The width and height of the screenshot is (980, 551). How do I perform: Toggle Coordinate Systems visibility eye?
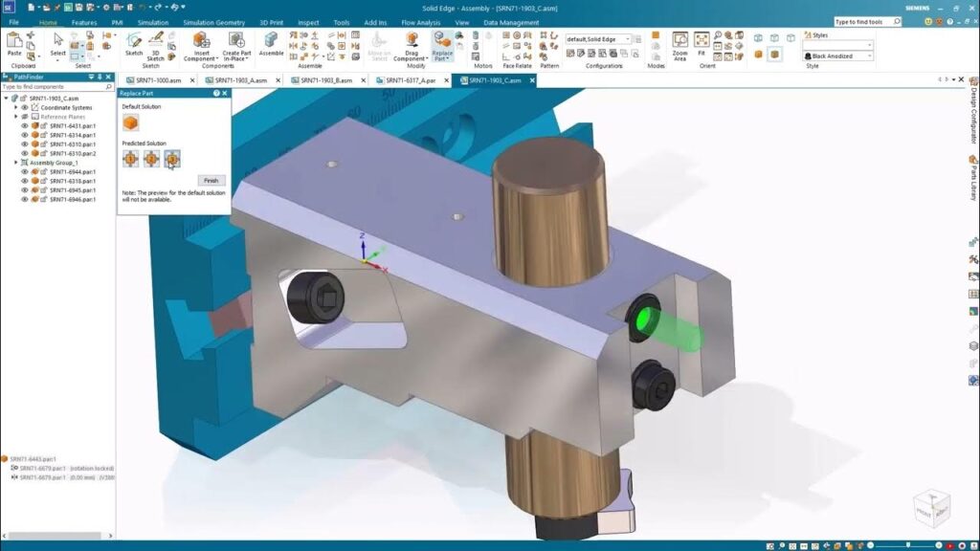pos(25,107)
